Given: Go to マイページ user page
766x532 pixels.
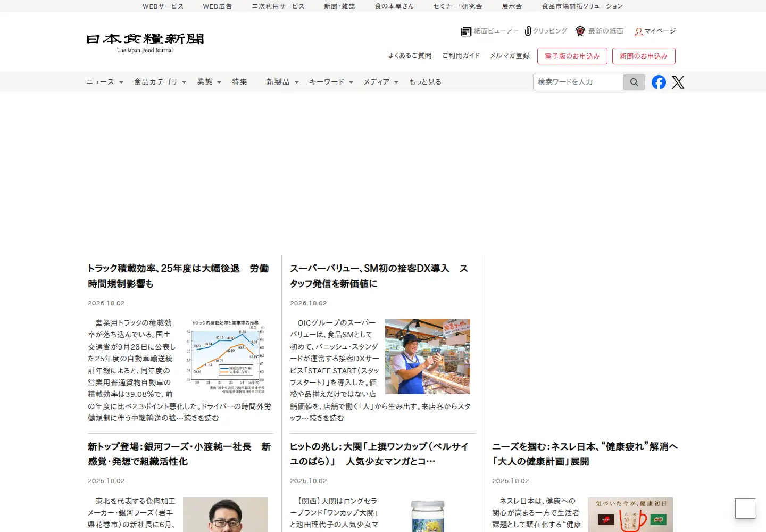Looking at the screenshot, I should coord(655,31).
